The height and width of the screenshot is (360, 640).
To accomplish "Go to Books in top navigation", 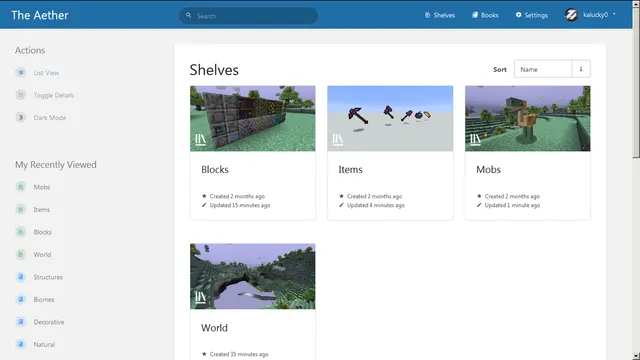I will 485,15.
